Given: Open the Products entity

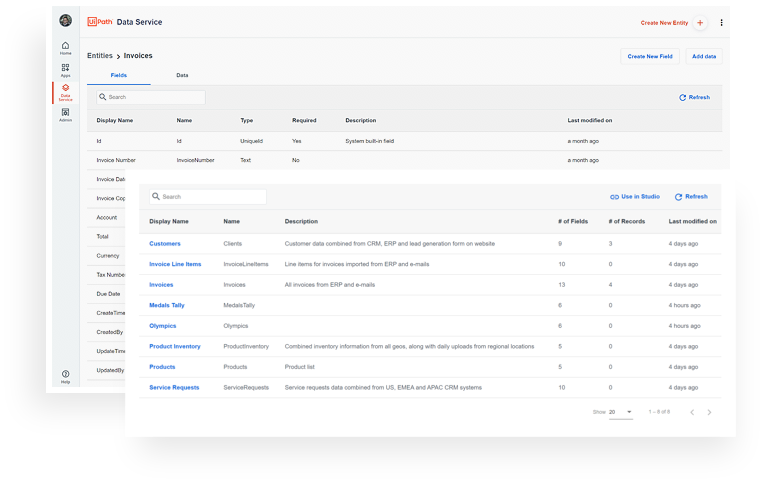Looking at the screenshot, I should click(x=162, y=367).
